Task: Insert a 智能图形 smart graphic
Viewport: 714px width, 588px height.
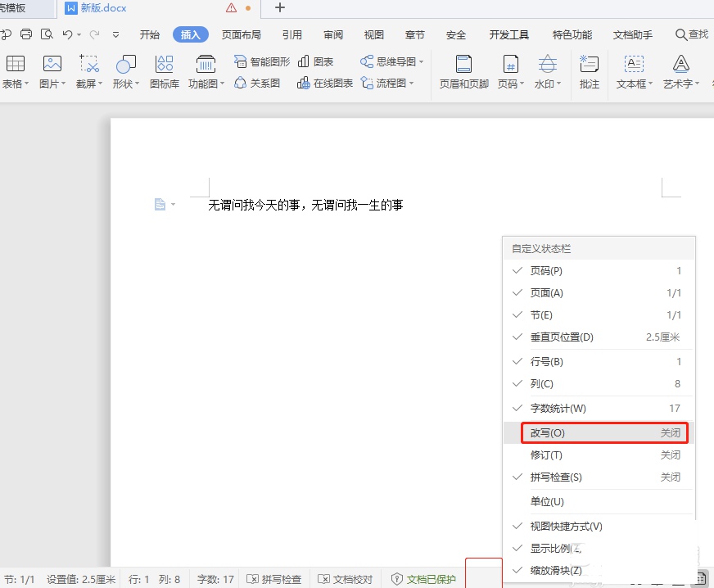Action: pyautogui.click(x=262, y=61)
